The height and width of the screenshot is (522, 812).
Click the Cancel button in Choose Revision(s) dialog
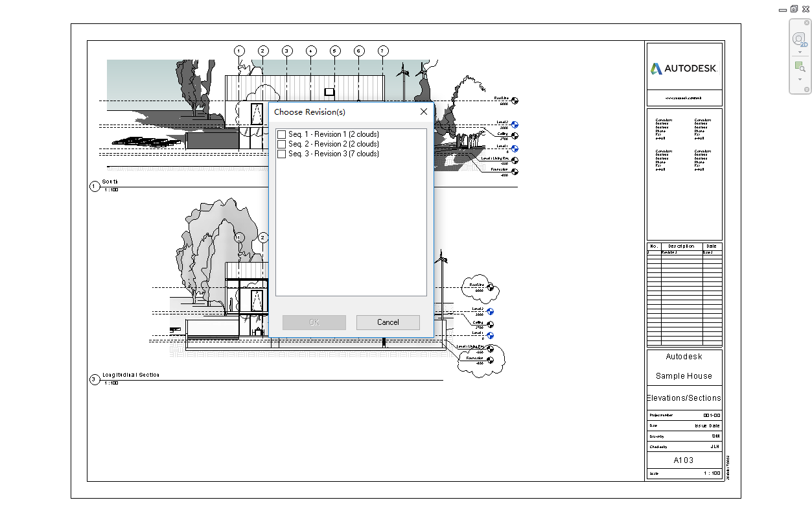click(x=388, y=322)
